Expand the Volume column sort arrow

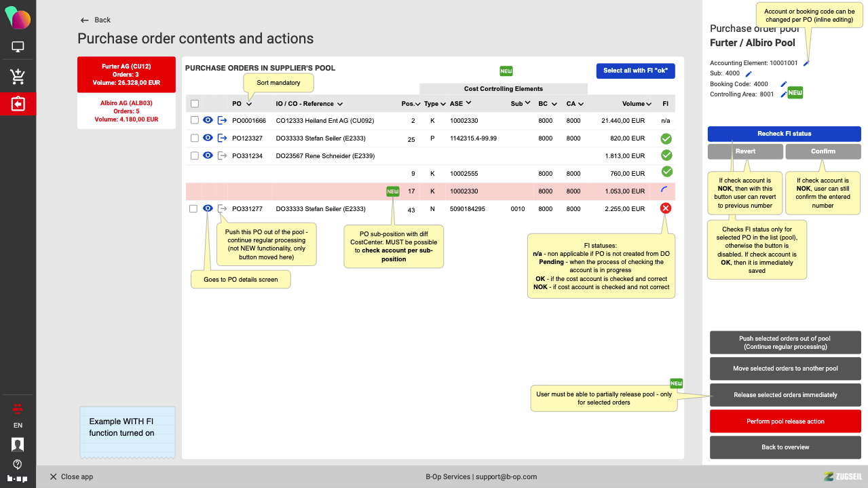[649, 104]
